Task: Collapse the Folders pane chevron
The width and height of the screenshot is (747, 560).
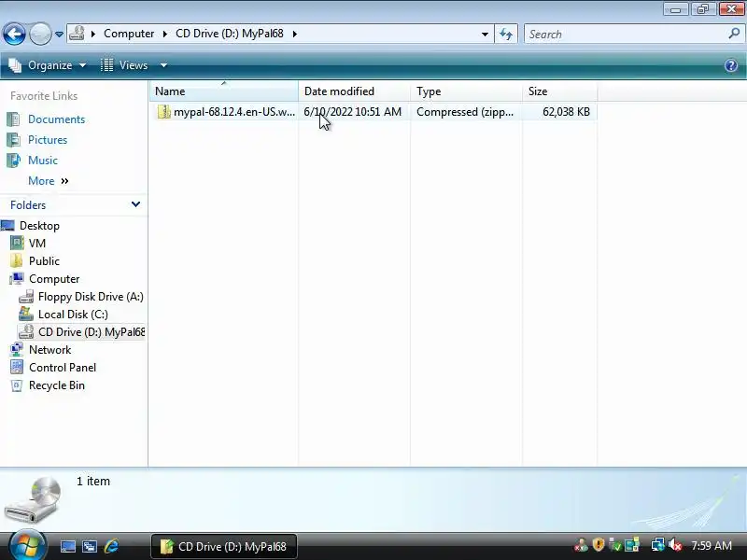Action: [x=135, y=204]
